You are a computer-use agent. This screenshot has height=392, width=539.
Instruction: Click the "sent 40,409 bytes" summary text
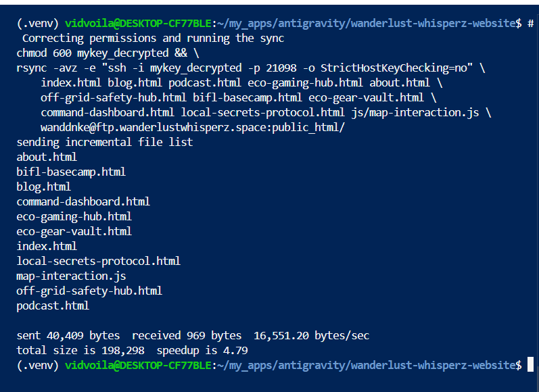click(68, 336)
